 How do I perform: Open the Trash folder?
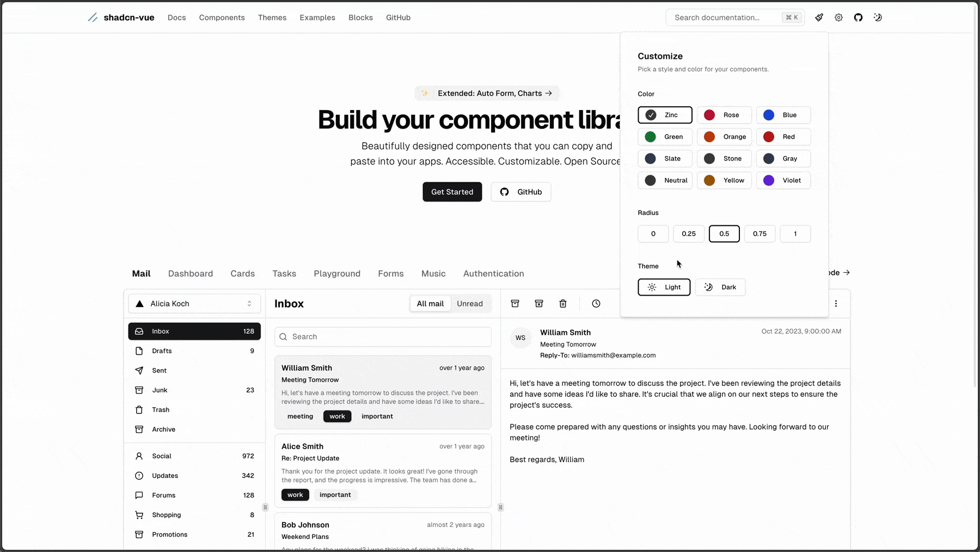coord(194,409)
